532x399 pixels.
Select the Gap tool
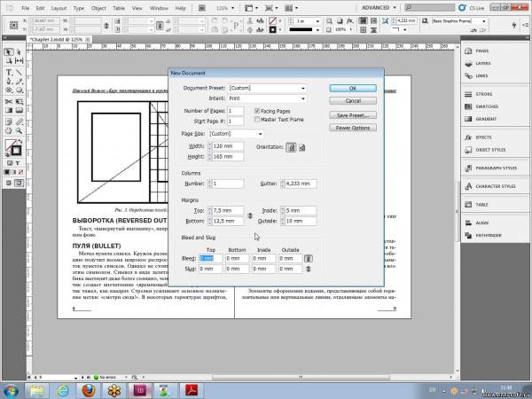click(19, 60)
